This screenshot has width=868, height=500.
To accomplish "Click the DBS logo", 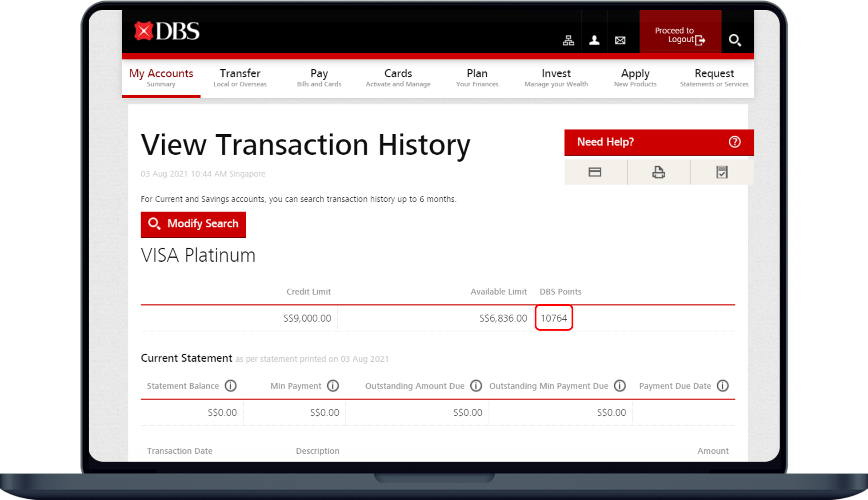I will coord(167,32).
